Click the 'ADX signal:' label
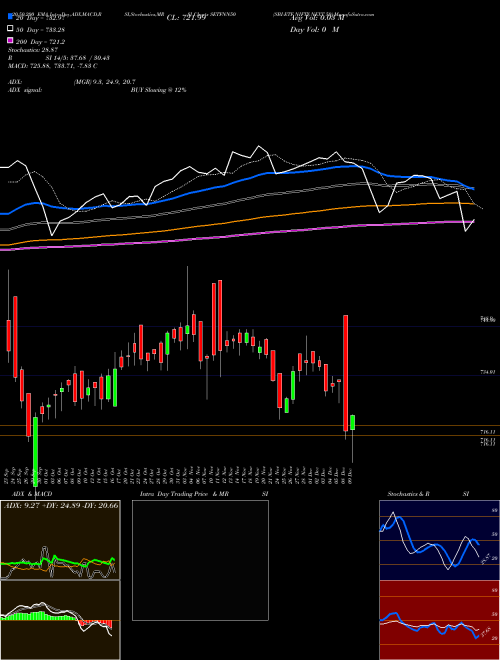 (25, 90)
